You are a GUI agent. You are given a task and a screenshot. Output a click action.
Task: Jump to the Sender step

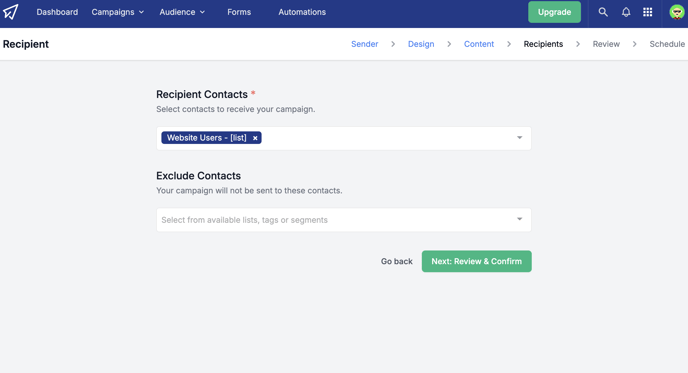tap(365, 44)
